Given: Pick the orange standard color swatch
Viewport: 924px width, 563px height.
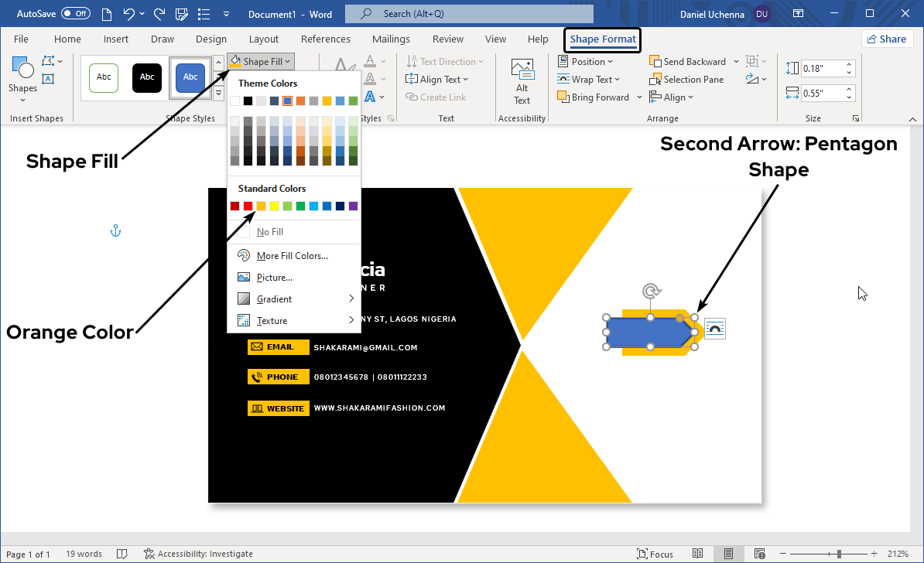Looking at the screenshot, I should (x=261, y=206).
